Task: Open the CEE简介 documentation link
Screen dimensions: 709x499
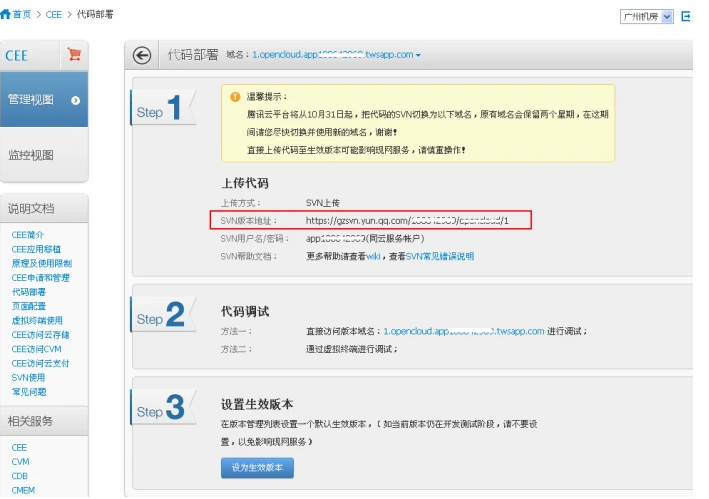Action: coord(27,235)
